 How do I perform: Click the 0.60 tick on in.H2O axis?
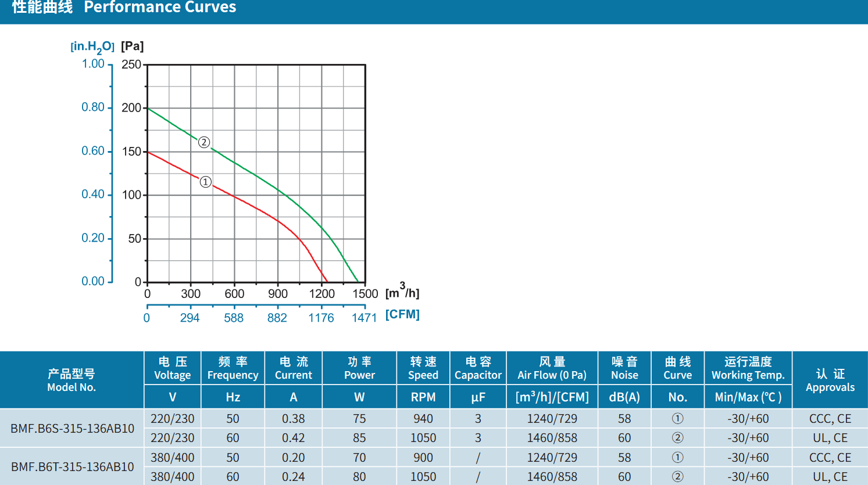[93, 151]
